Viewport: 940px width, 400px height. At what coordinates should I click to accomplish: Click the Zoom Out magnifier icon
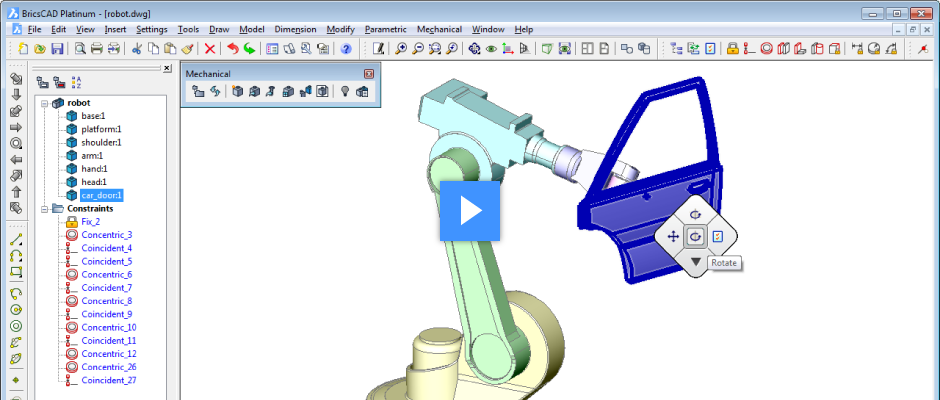[x=418, y=49]
